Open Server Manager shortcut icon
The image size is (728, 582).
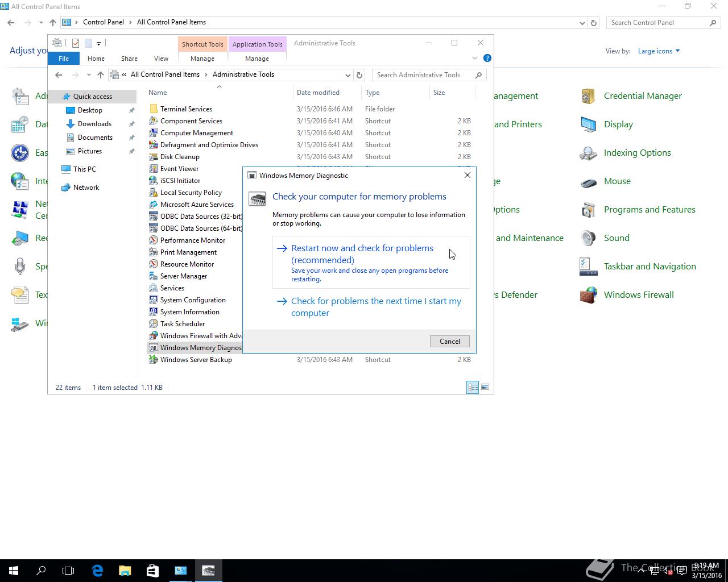[x=153, y=276]
